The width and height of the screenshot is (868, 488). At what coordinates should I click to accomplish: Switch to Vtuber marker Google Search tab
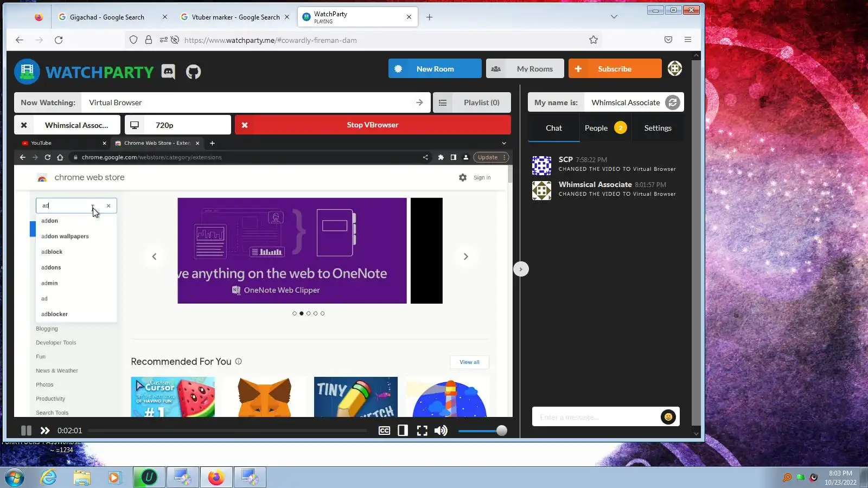[x=235, y=17]
